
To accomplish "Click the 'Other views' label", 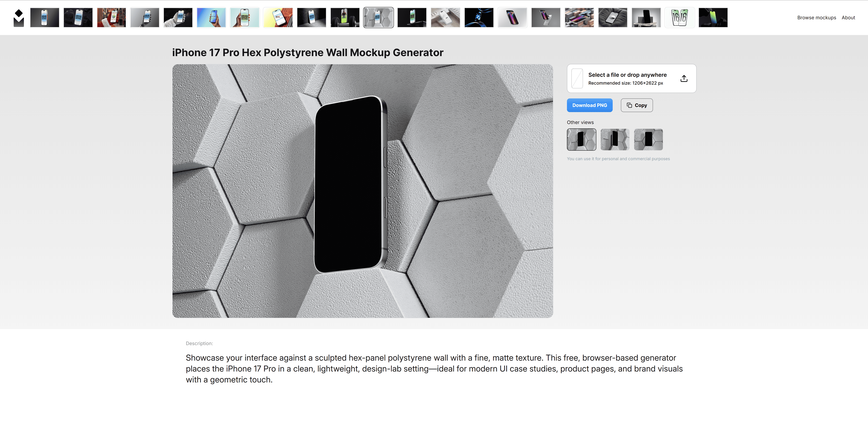I will [x=580, y=122].
